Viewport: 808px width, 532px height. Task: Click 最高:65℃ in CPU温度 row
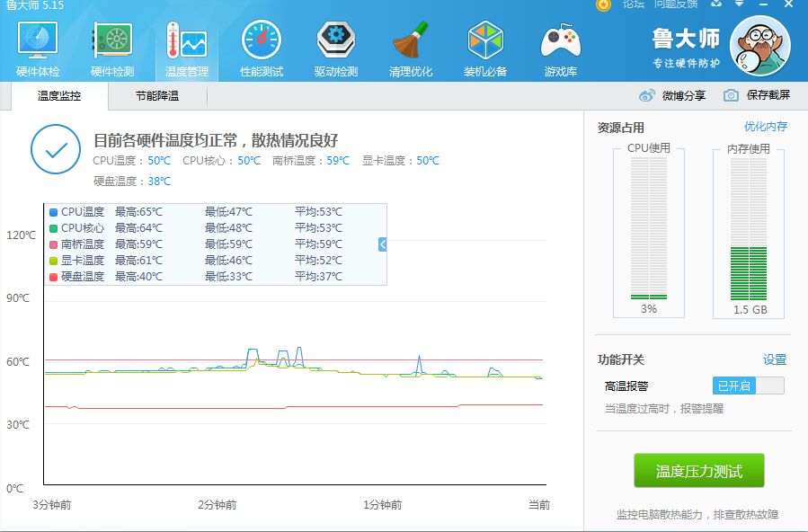(138, 212)
